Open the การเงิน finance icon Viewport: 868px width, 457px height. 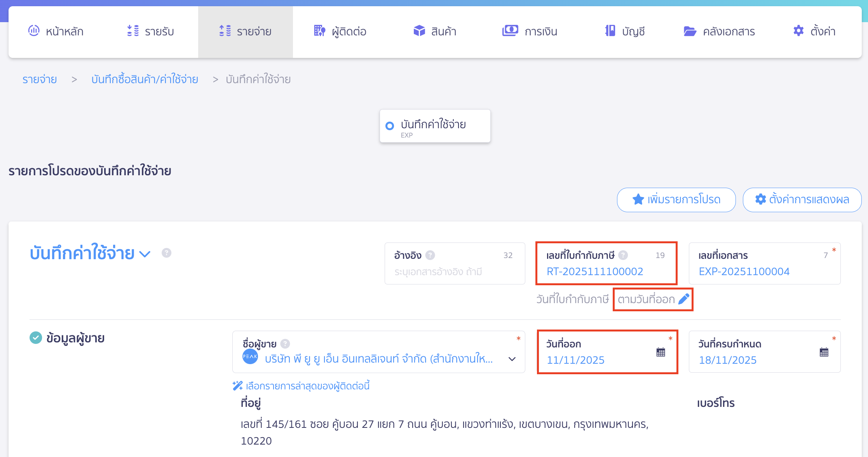[511, 31]
